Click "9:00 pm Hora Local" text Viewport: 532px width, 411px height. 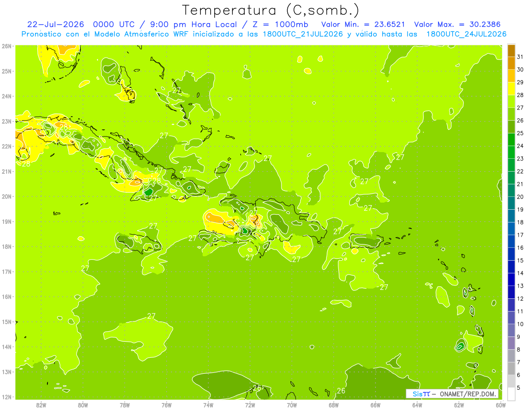point(194,24)
